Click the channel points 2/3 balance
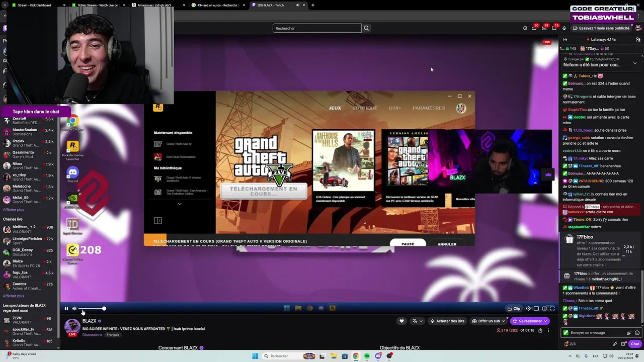644x362 pixels. 570,344
